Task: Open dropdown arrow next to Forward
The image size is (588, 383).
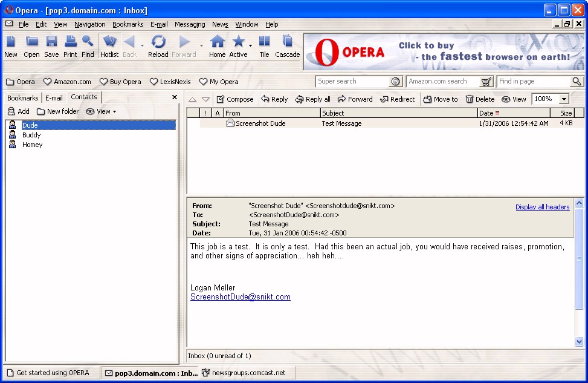Action: coord(201,46)
